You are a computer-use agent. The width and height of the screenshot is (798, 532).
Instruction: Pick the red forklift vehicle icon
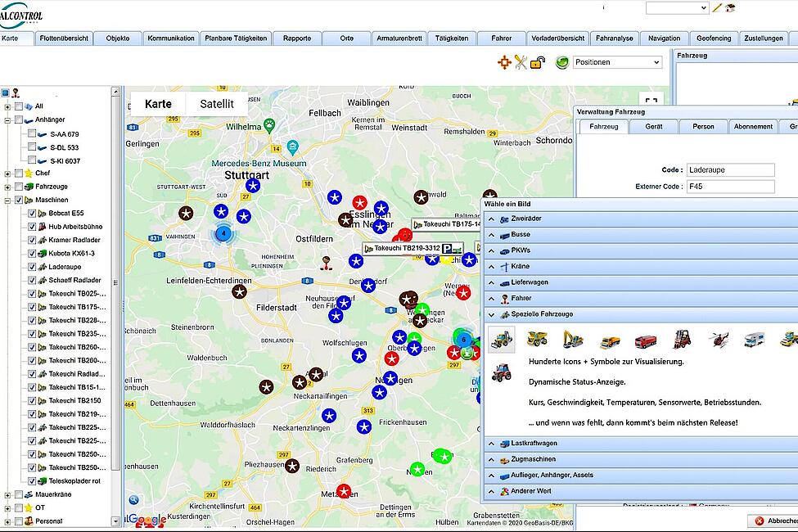point(682,340)
